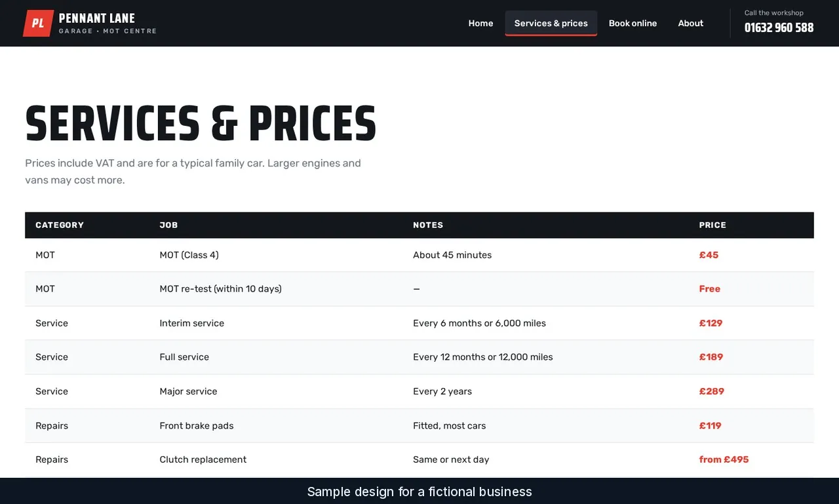This screenshot has height=504, width=839.
Task: Select MOT re-test (within 10 days) cell
Action: [220, 289]
